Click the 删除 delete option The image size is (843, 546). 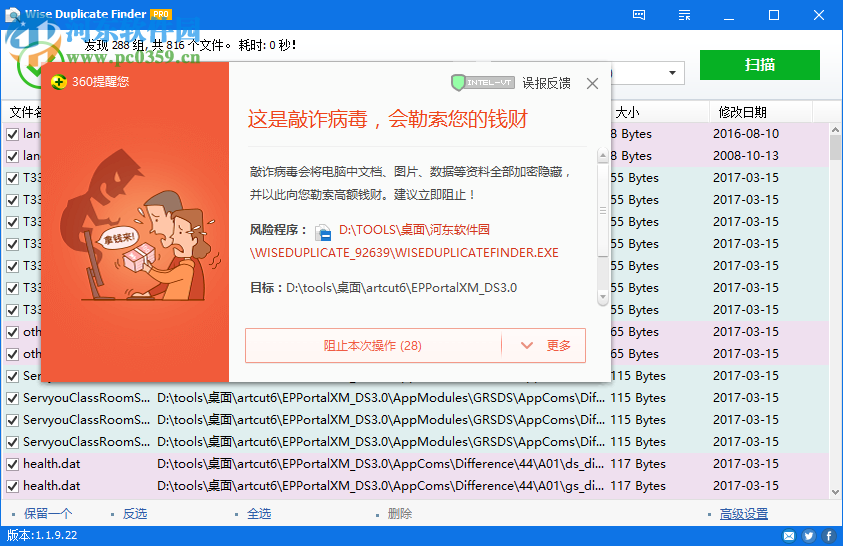click(x=400, y=514)
